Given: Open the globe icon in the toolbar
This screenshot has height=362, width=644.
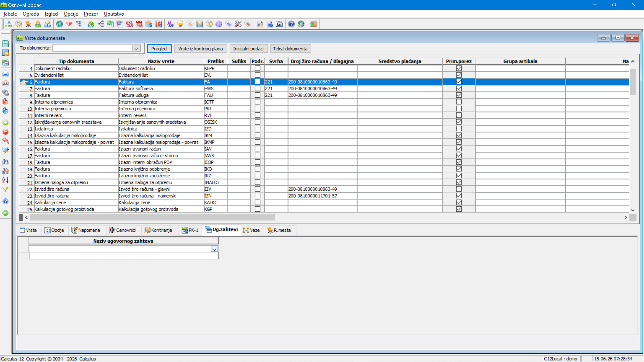Looking at the screenshot, I should coord(59,24).
